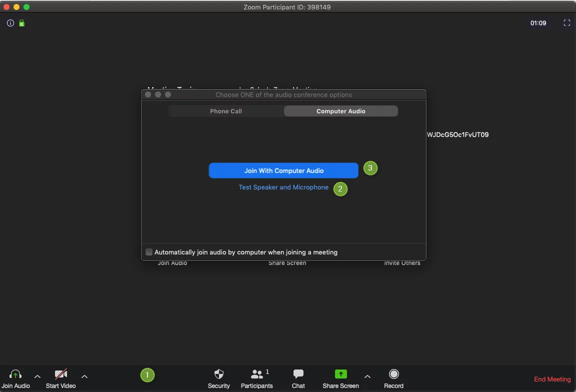
Task: Click the Start Video camera icon
Action: [x=60, y=375]
